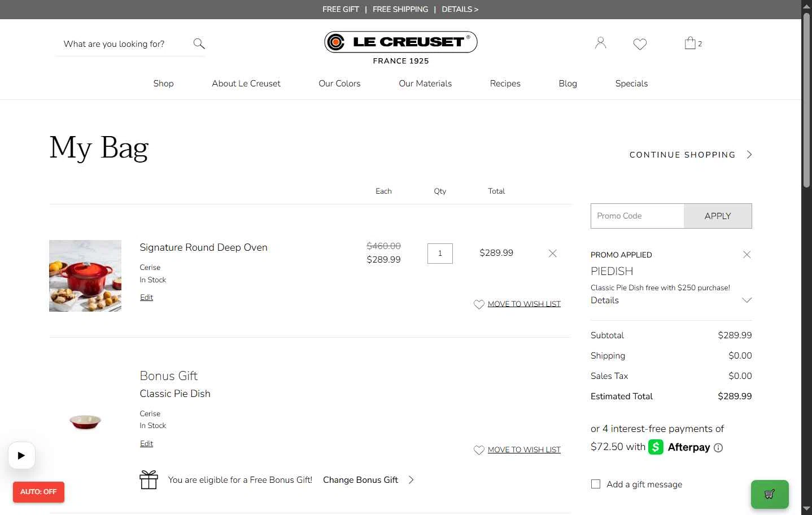Viewport: 812px width, 515px height.
Task: Open Classic Pie Dish thumbnail
Action: tap(85, 421)
